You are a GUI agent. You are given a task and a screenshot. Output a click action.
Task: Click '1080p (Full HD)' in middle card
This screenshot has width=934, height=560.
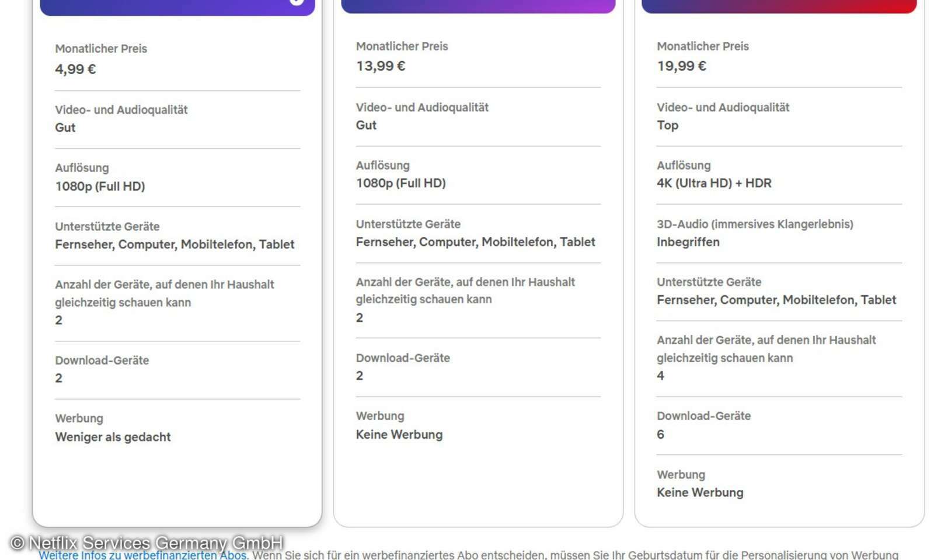click(x=402, y=183)
